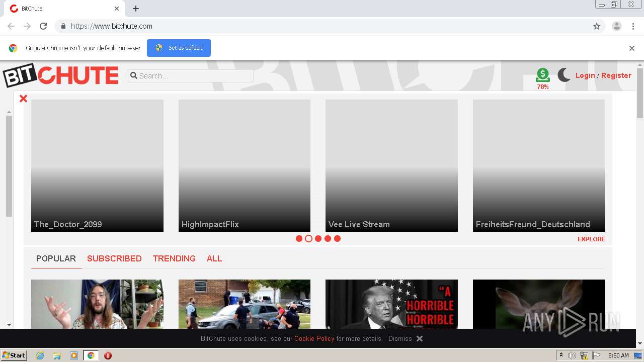The height and width of the screenshot is (362, 644).
Task: Select fourth carousel dot
Action: point(328,238)
